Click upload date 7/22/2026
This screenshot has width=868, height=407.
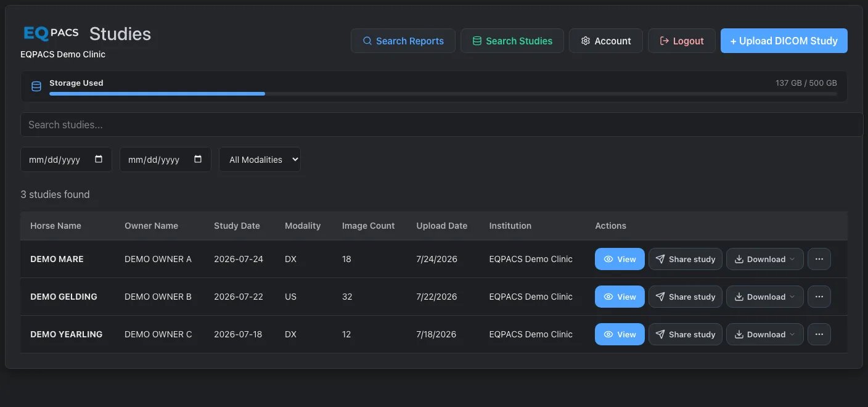tap(436, 297)
